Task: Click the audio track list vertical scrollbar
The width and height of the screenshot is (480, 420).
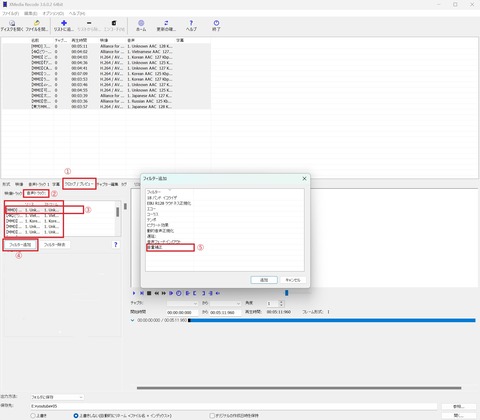Action: [x=117, y=212]
